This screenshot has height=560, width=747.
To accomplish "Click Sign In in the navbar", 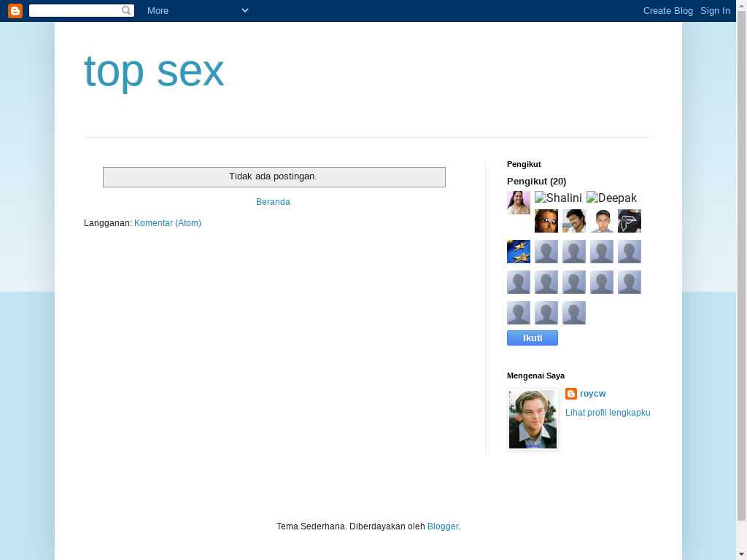I will pyautogui.click(x=715, y=10).
